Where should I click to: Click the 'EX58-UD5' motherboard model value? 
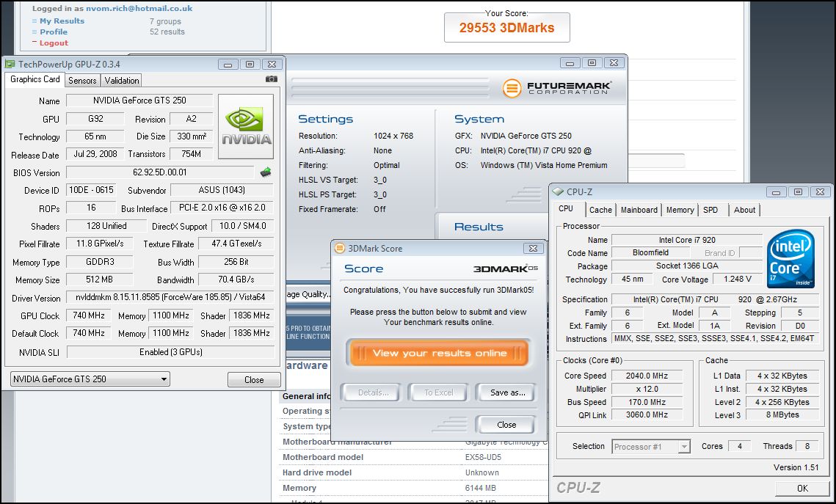(483, 457)
